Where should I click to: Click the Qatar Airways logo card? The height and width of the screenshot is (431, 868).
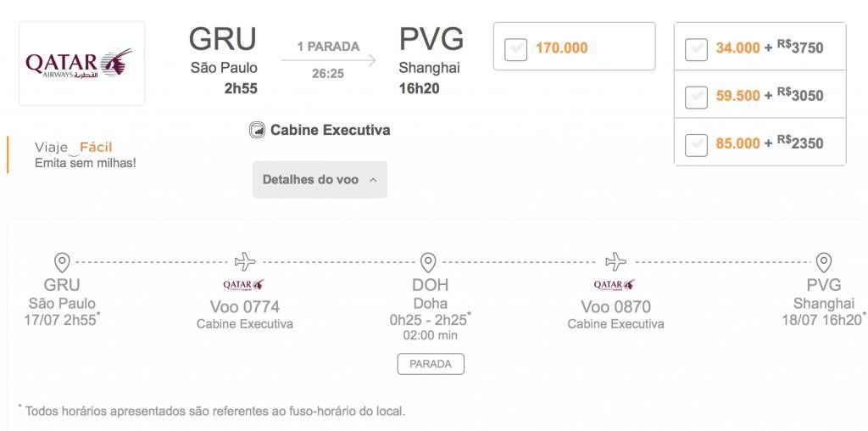tap(82, 63)
